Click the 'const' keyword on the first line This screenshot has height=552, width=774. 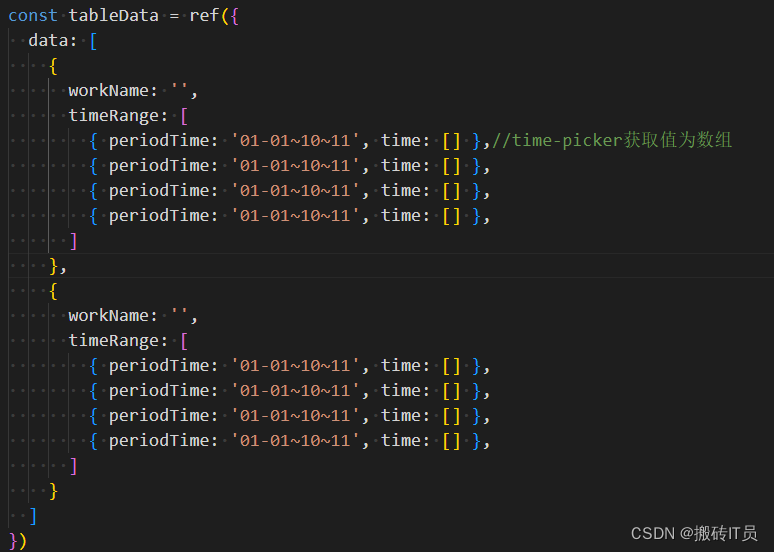pos(33,15)
